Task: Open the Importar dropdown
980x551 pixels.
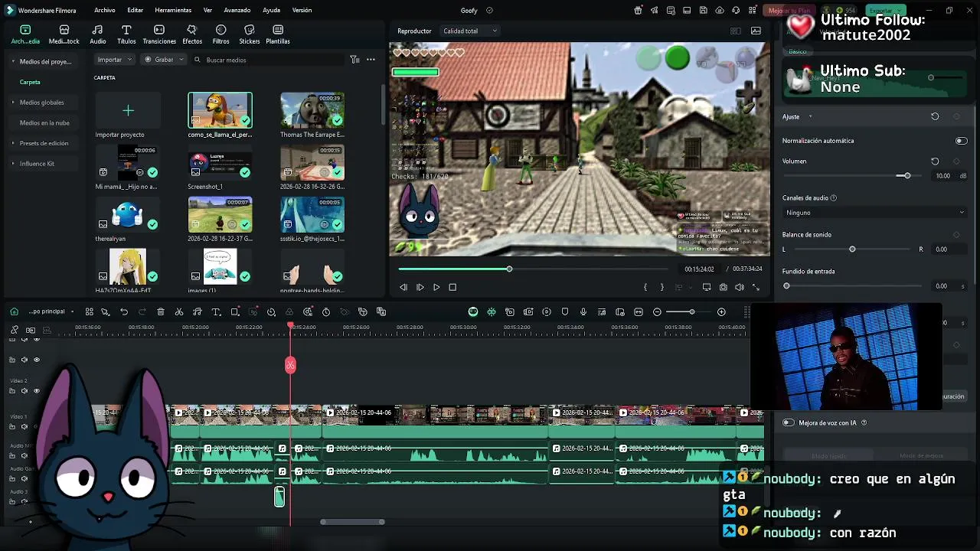Action: tap(115, 60)
